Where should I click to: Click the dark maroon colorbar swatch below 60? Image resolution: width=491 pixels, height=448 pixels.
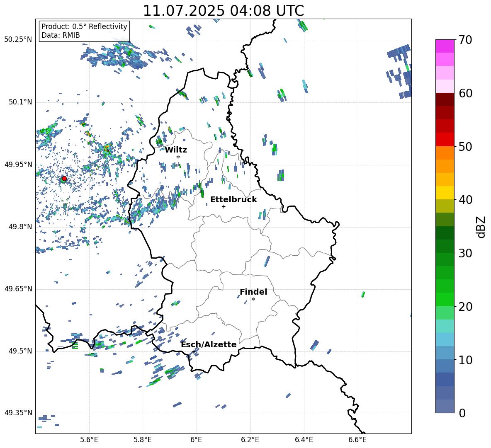click(x=445, y=99)
